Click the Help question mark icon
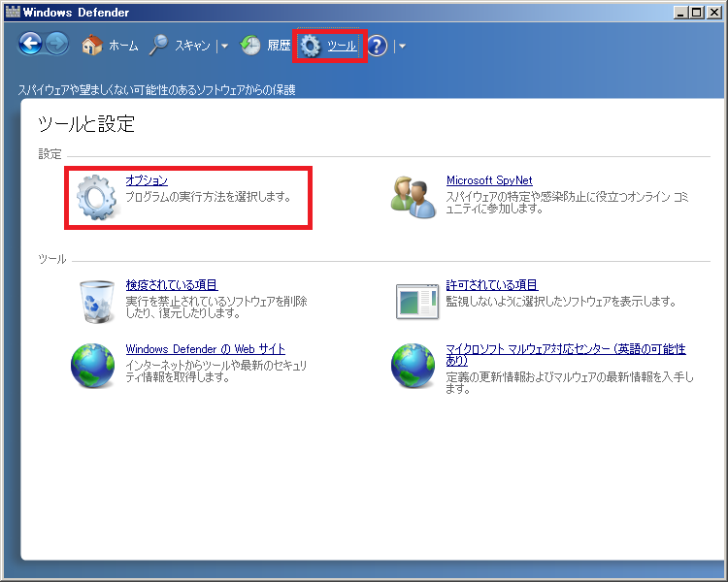Viewport: 728px width, 582px height. click(x=378, y=46)
